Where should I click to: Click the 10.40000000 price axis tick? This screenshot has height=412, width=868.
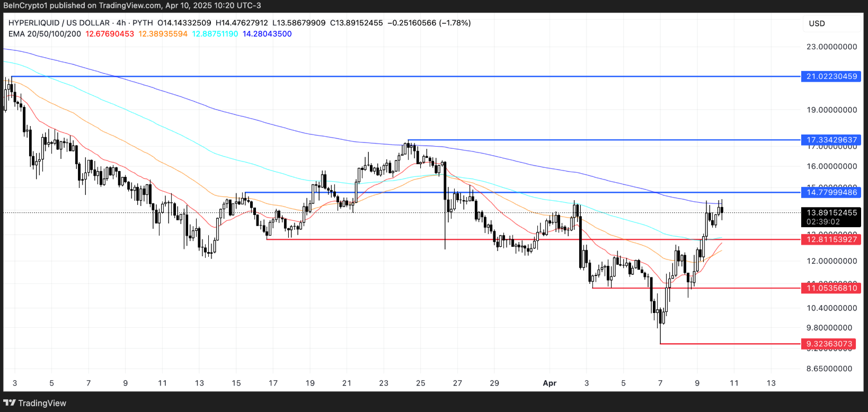coord(831,308)
